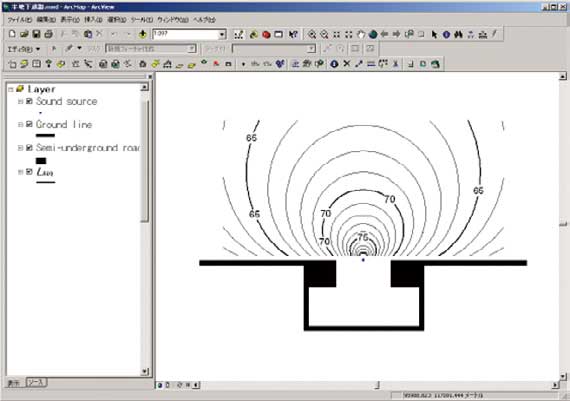This screenshot has width=570, height=401.
Task: Click the Save diskette icon
Action: click(36, 34)
